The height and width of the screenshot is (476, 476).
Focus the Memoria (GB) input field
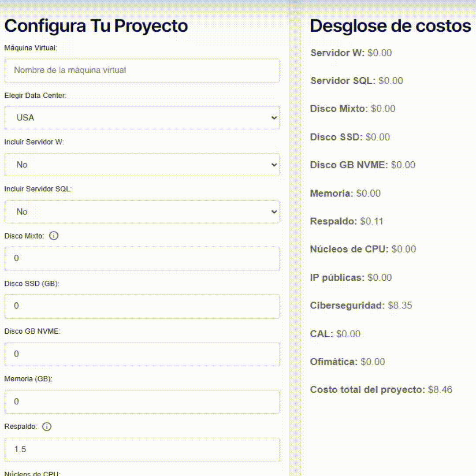[x=142, y=402]
